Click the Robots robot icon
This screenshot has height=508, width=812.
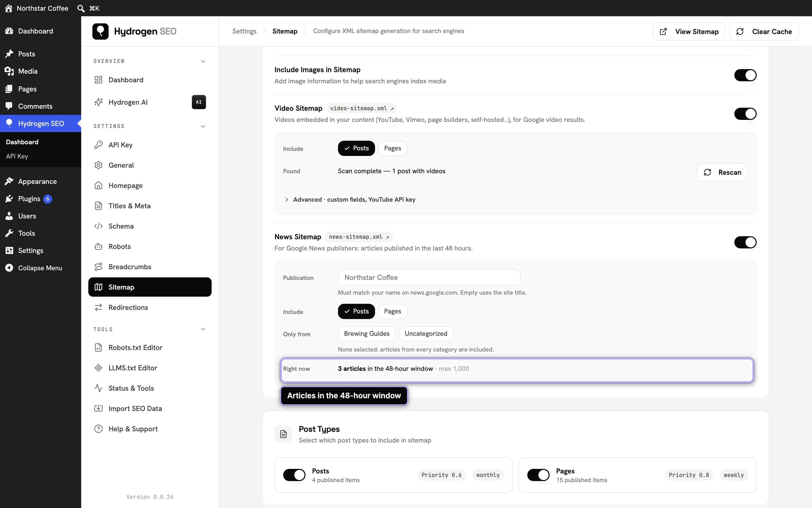click(98, 247)
